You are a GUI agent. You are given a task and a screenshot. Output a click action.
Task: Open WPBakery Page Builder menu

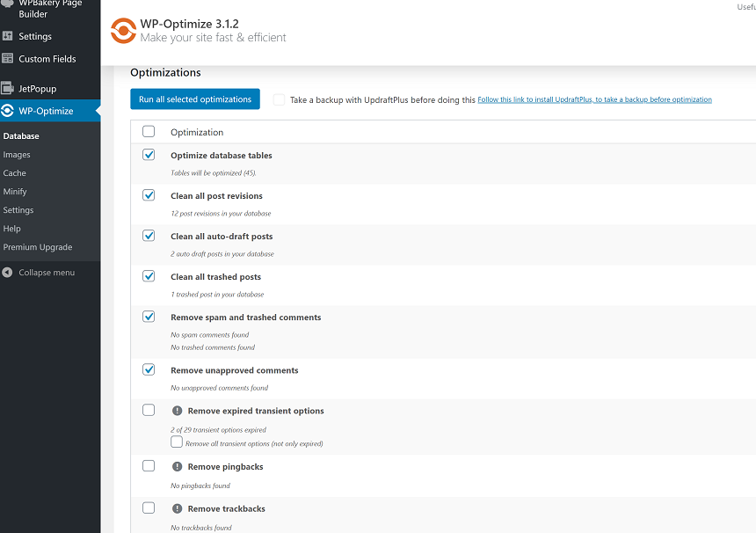pos(50,9)
